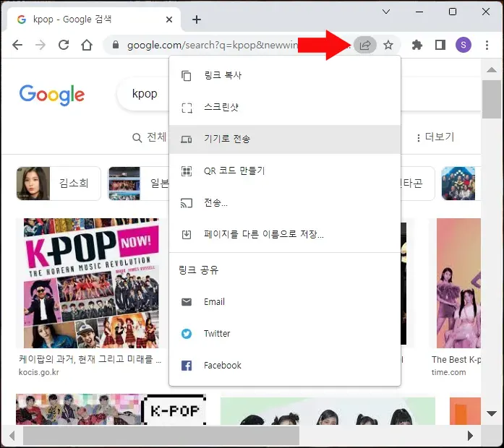Image resolution: width=504 pixels, height=448 pixels.
Task: Open the side panel icon
Action: [x=440, y=45]
